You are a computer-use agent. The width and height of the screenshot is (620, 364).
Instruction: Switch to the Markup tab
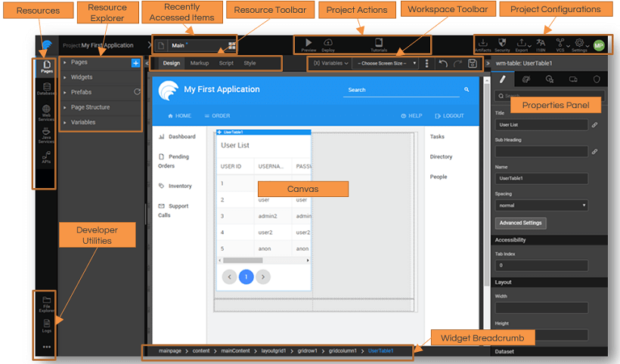[200, 63]
